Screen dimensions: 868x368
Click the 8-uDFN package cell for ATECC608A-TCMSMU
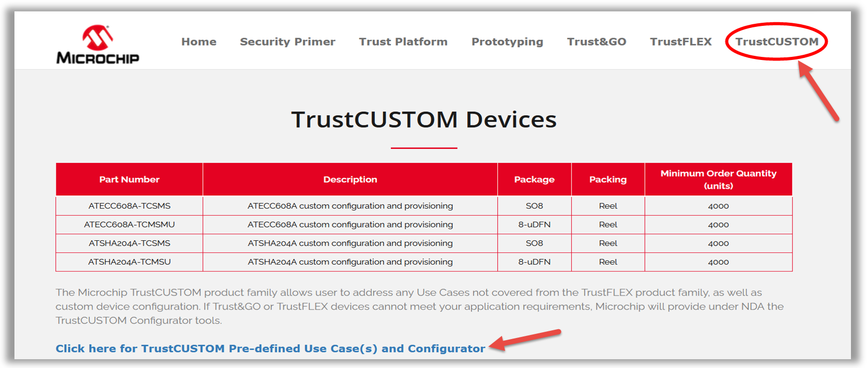(534, 224)
